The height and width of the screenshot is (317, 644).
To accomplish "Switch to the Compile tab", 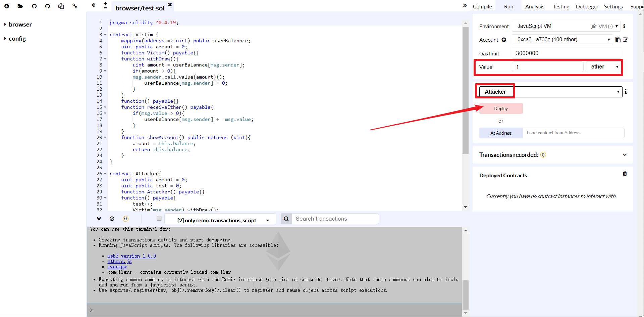I will point(482,6).
